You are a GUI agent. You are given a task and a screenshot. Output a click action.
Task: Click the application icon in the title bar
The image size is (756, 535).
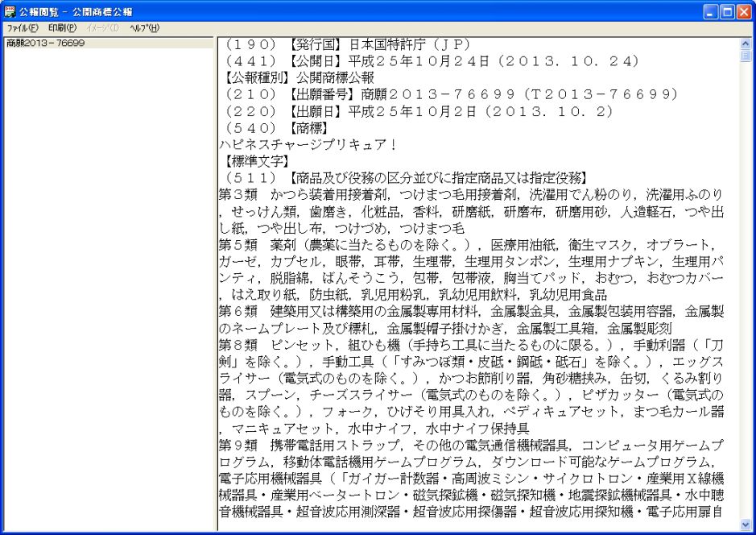pos(10,11)
